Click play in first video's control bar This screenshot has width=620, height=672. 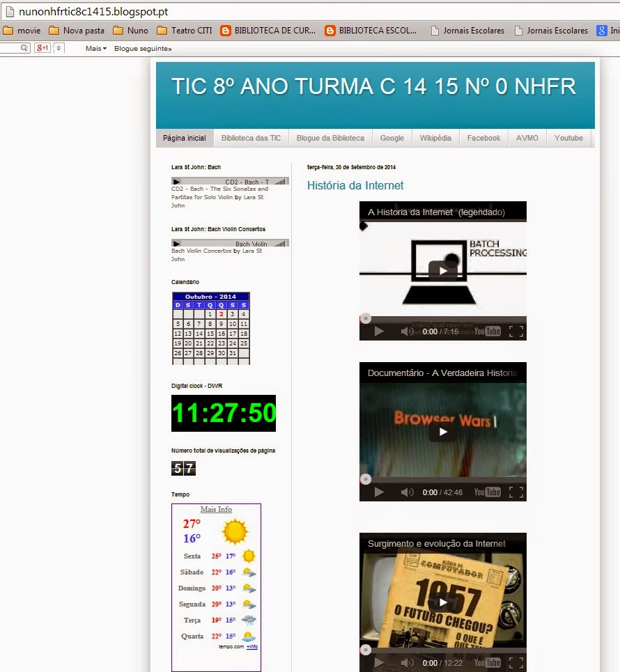(x=379, y=331)
